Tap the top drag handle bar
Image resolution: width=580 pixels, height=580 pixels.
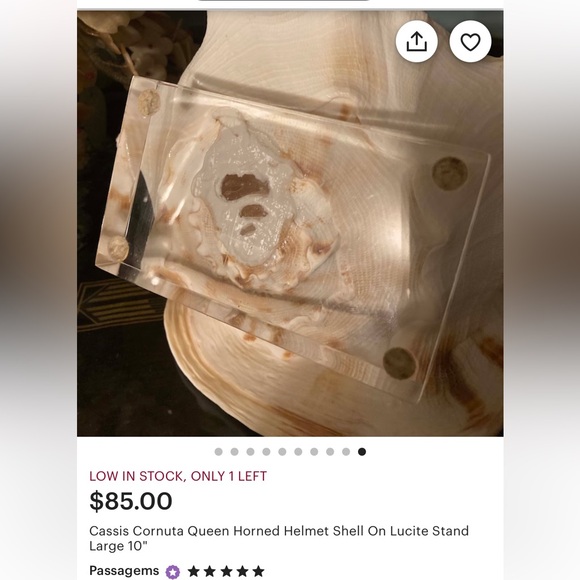(x=284, y=0)
